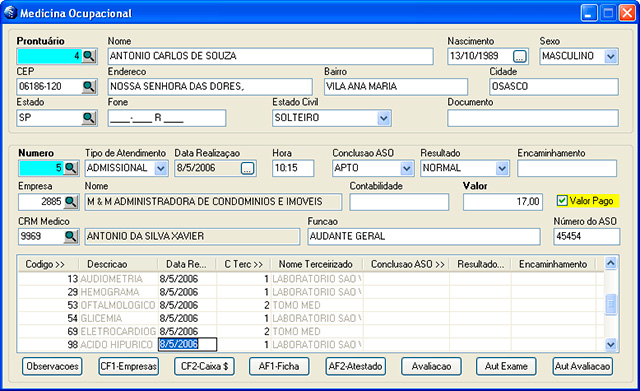Image resolution: width=640 pixels, height=391 pixels.
Task: Expand the Conclusao ASO dropdown showing APTO
Action: point(407,168)
